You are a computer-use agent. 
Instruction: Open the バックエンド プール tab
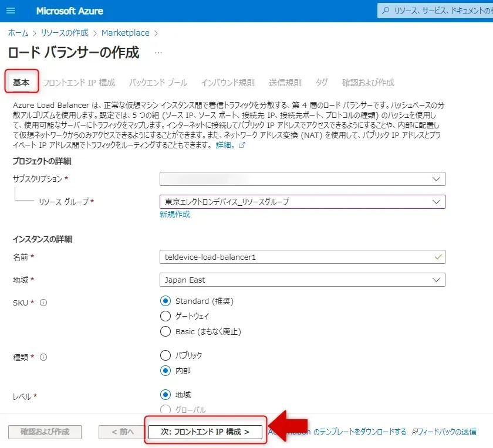tap(158, 83)
